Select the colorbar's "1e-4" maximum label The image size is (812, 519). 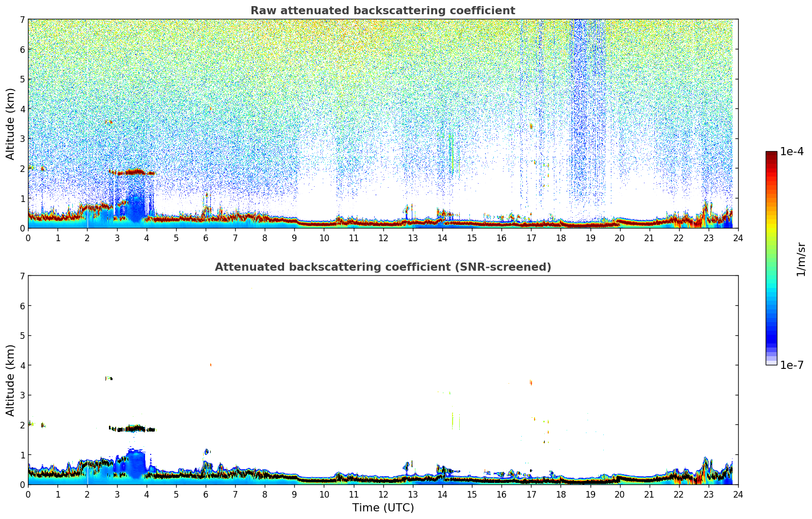click(792, 152)
